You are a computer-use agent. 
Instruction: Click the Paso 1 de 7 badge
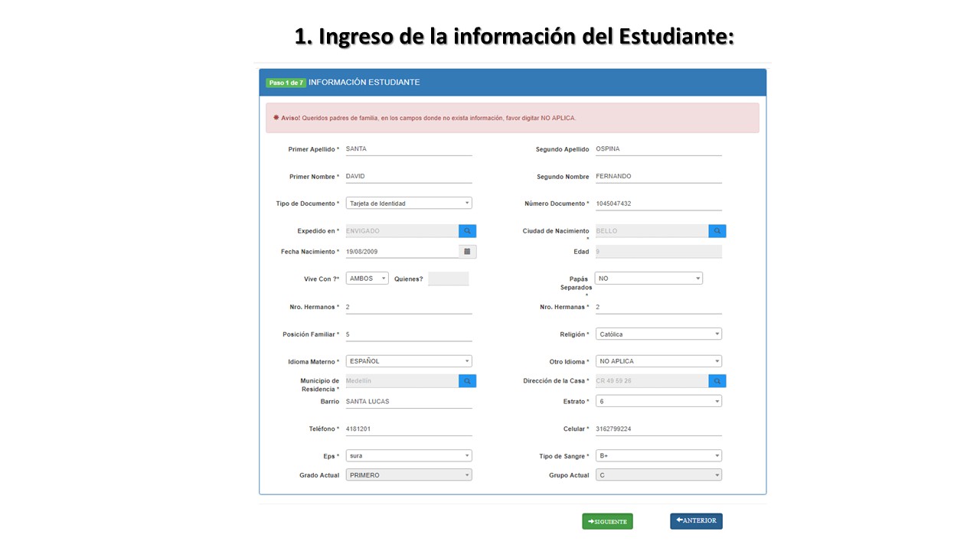286,83
